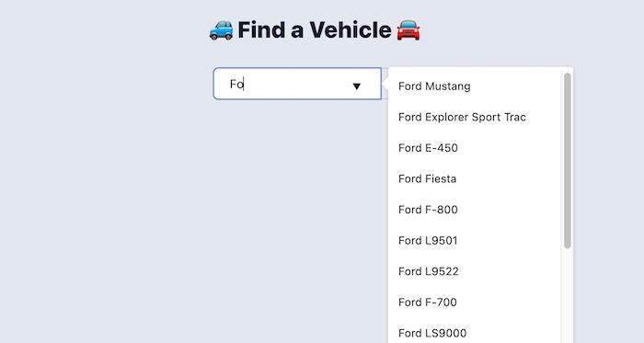
Task: Click the scrollbar track below the thumb
Action: [x=568, y=295]
